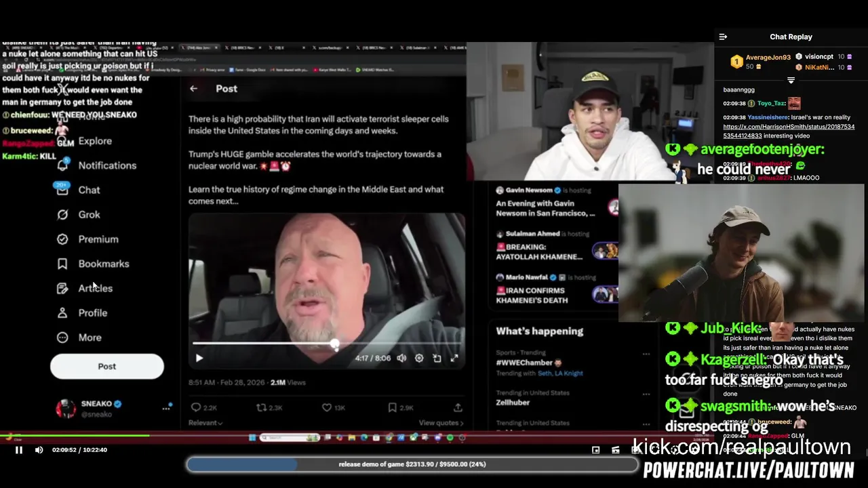Play the embedded tweet video
Screen dimensions: 868x488
pos(199,358)
